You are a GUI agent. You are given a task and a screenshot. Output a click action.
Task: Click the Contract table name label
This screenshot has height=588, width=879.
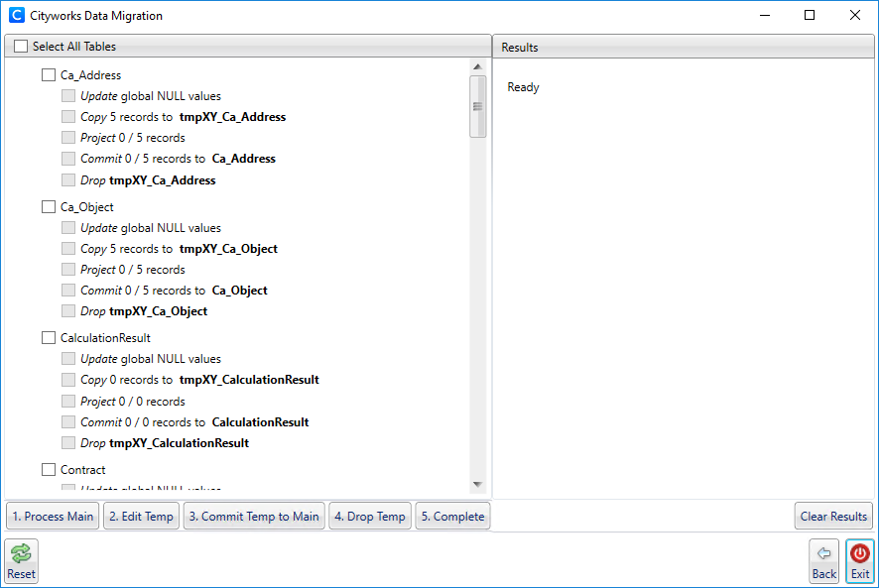tap(83, 470)
